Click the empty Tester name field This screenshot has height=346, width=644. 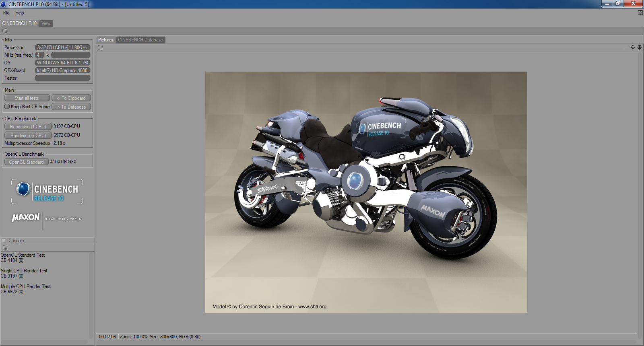pos(62,78)
